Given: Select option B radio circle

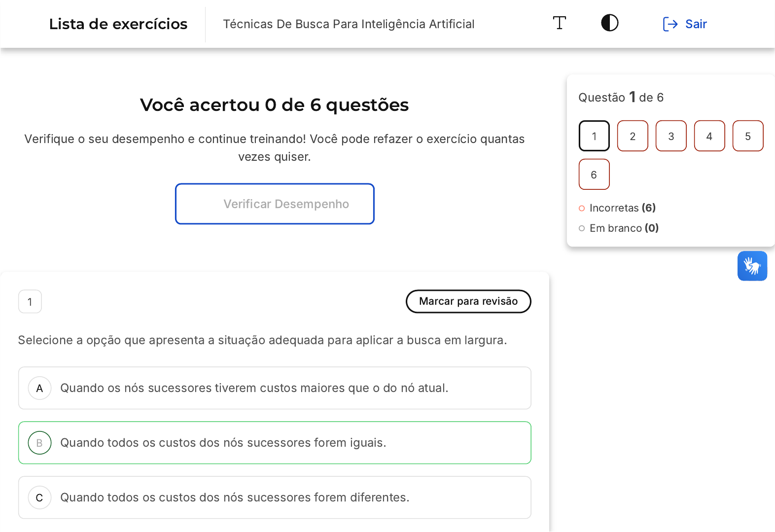Looking at the screenshot, I should click(40, 443).
